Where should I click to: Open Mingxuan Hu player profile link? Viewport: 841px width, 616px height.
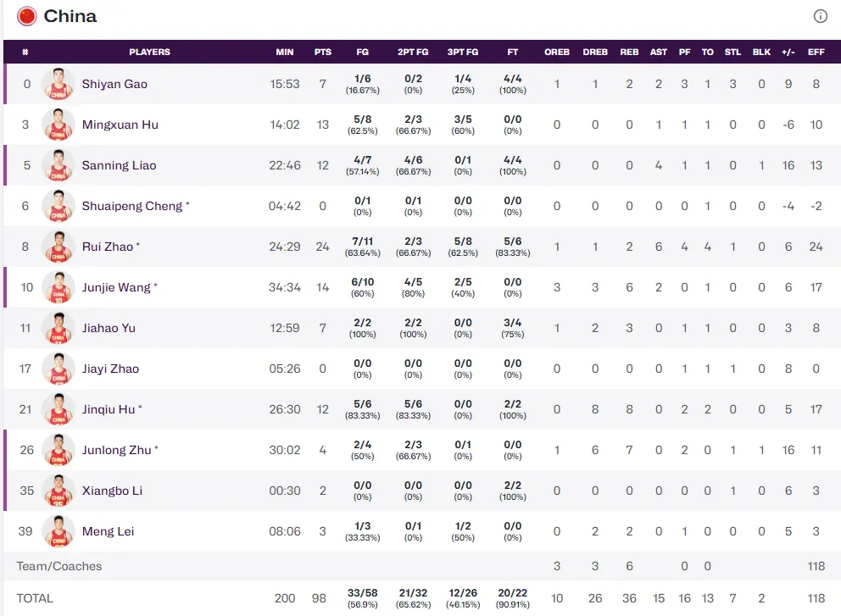tap(120, 125)
